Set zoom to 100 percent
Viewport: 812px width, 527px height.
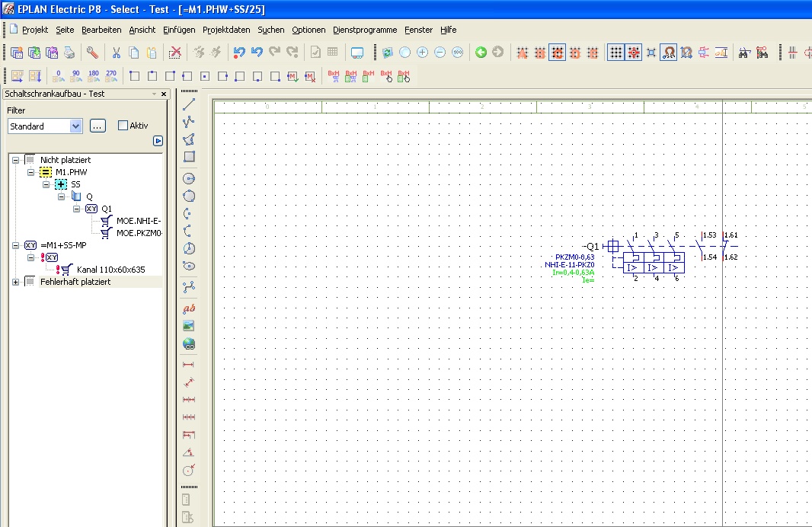coord(458,53)
